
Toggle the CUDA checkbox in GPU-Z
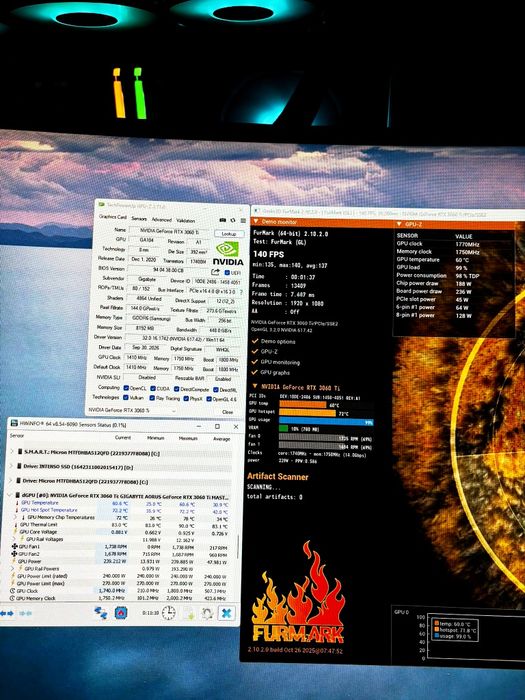(x=153, y=389)
